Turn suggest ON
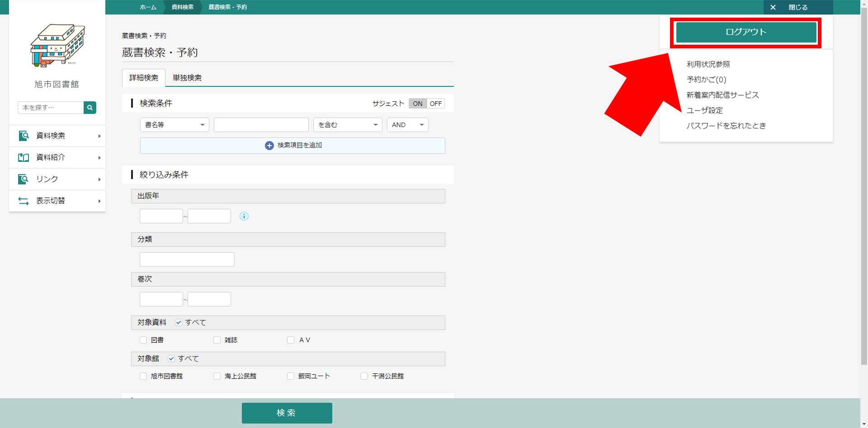The image size is (868, 428). tap(418, 103)
